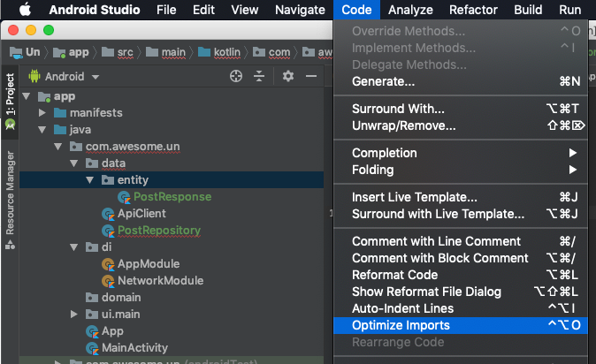
Task: Click the Collapse All icon in Project panel
Action: [x=259, y=76]
